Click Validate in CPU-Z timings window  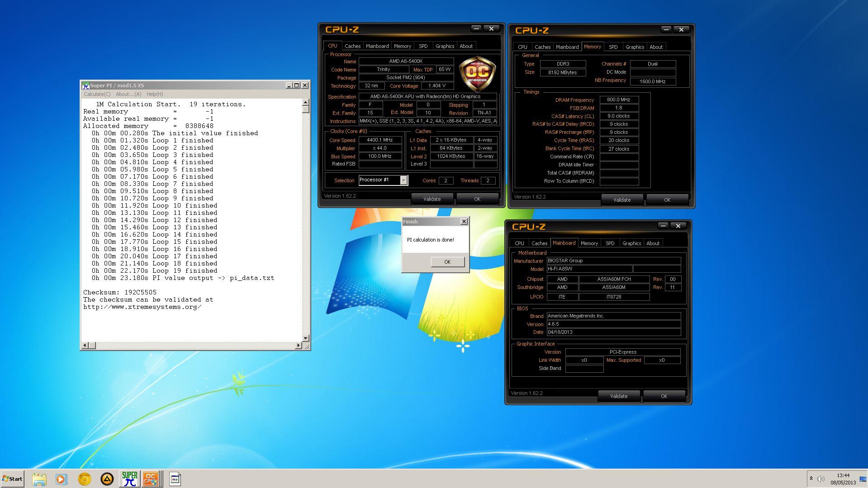(x=622, y=200)
